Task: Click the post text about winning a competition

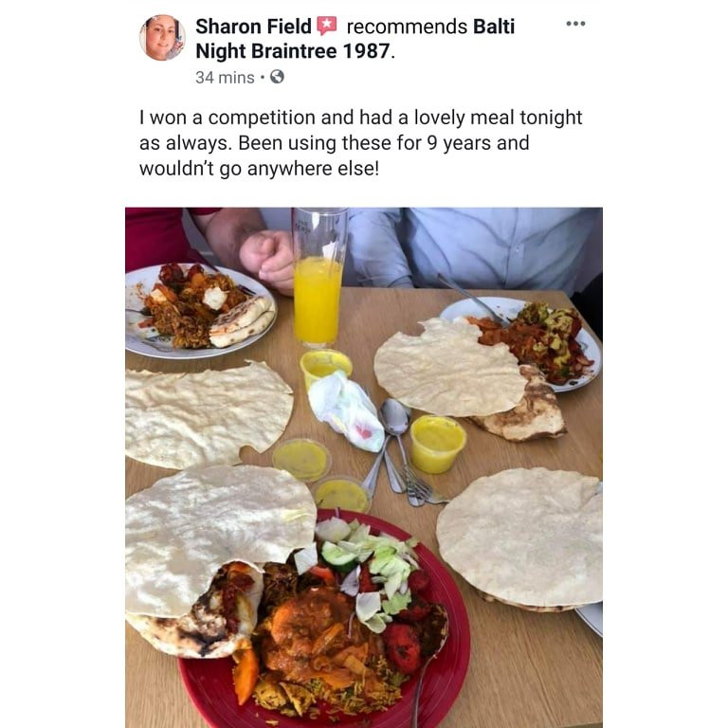Action: click(360, 143)
